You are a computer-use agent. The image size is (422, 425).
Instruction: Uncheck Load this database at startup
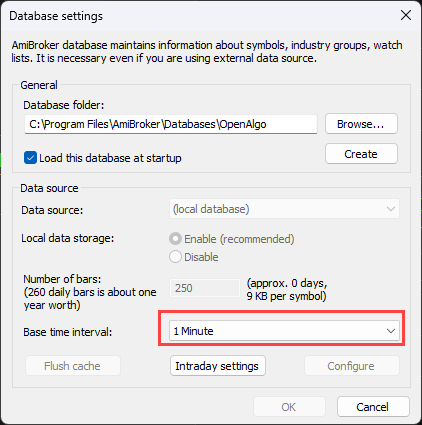click(30, 158)
